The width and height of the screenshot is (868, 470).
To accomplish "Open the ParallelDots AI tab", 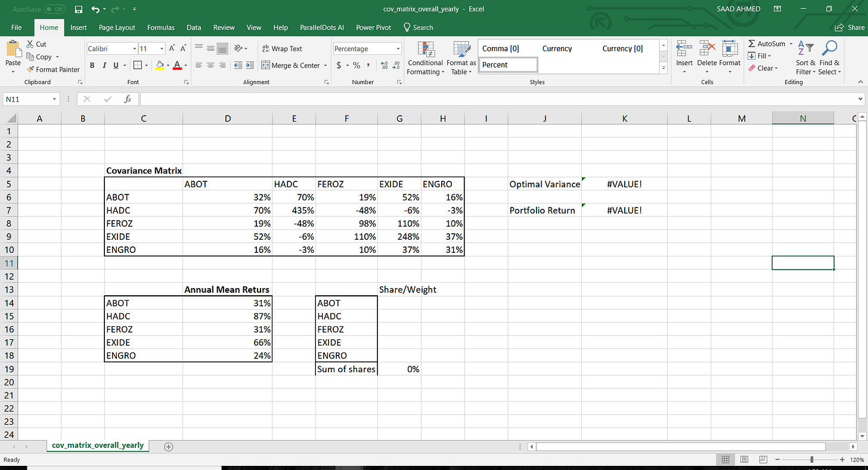I will click(x=321, y=27).
